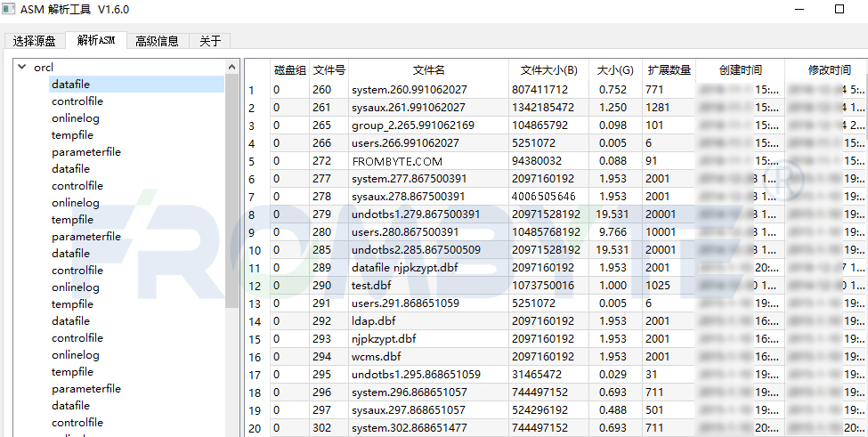The width and height of the screenshot is (868, 437).
Task: Go to the 高级信息 tab
Action: [x=158, y=41]
